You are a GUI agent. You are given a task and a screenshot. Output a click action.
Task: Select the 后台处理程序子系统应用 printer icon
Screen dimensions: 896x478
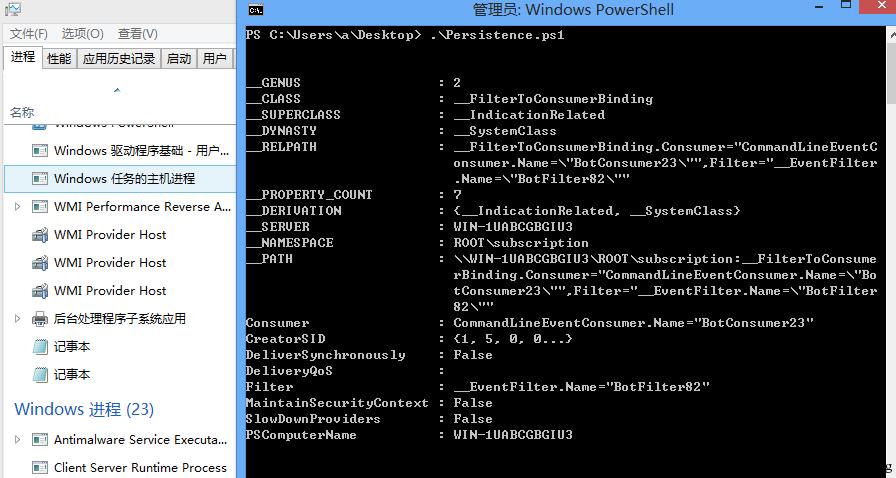[x=39, y=318]
